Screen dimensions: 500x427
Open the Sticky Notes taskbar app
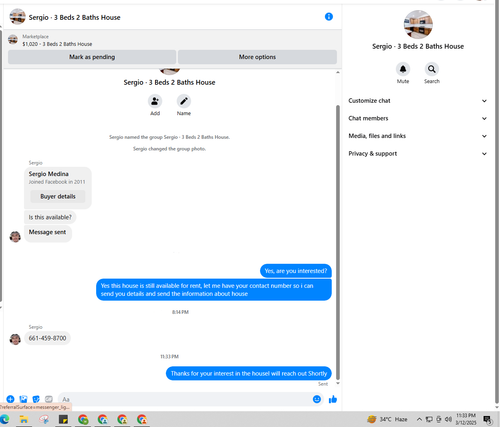point(63,419)
